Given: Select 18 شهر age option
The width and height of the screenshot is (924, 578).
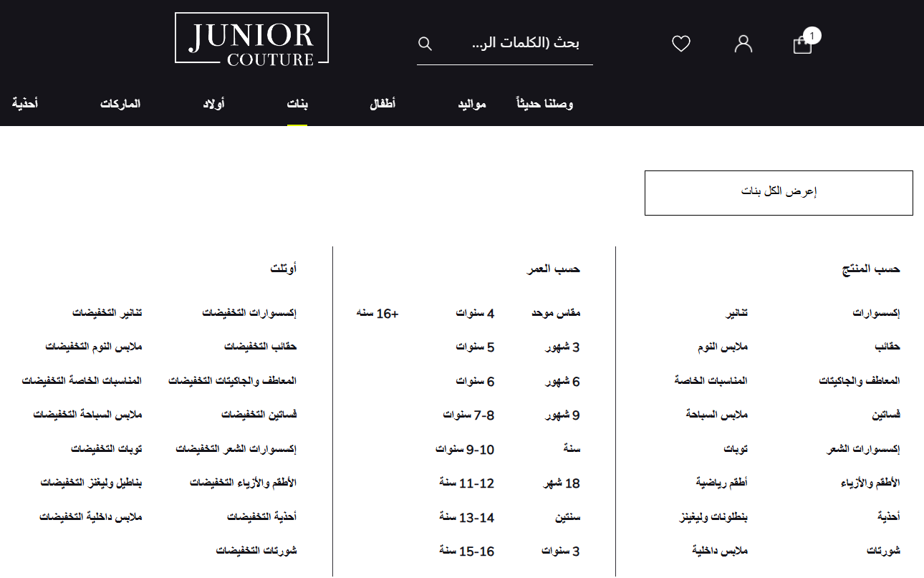Looking at the screenshot, I should [x=562, y=483].
